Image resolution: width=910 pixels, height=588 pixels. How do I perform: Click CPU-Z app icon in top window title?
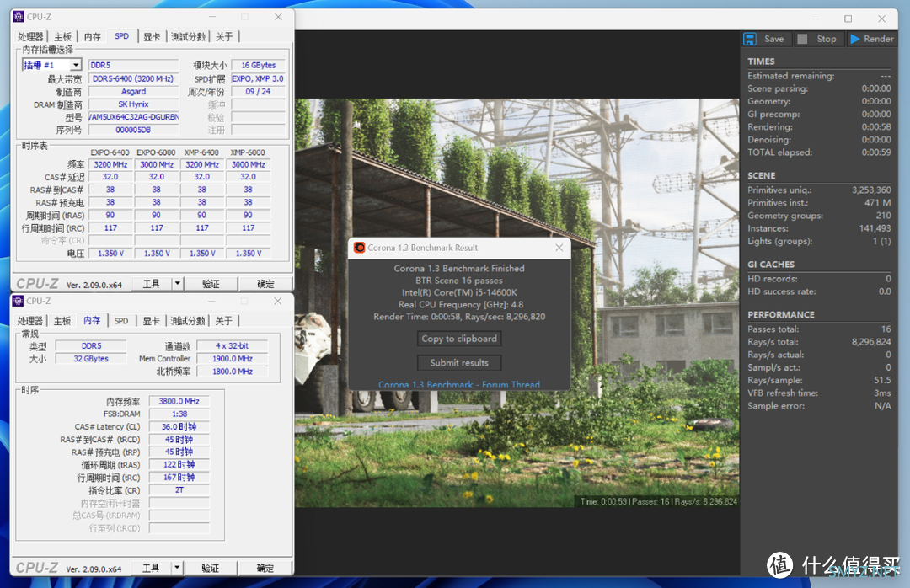[x=18, y=17]
